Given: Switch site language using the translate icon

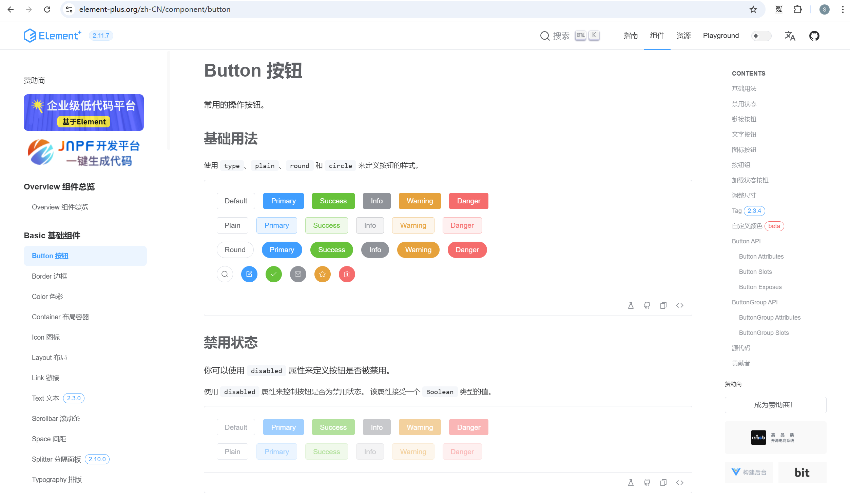Looking at the screenshot, I should 790,35.
